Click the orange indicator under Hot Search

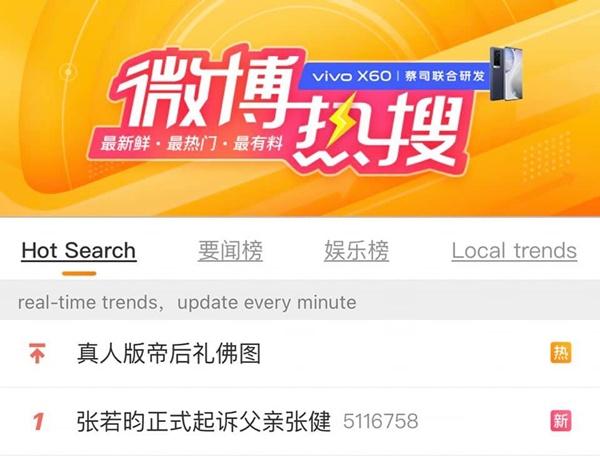(79, 273)
